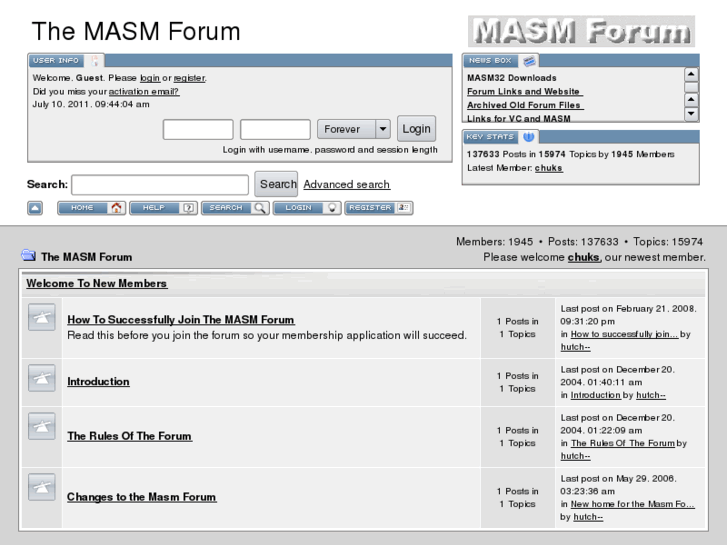Click The MASM Forum breadcrumb text

[x=87, y=257]
